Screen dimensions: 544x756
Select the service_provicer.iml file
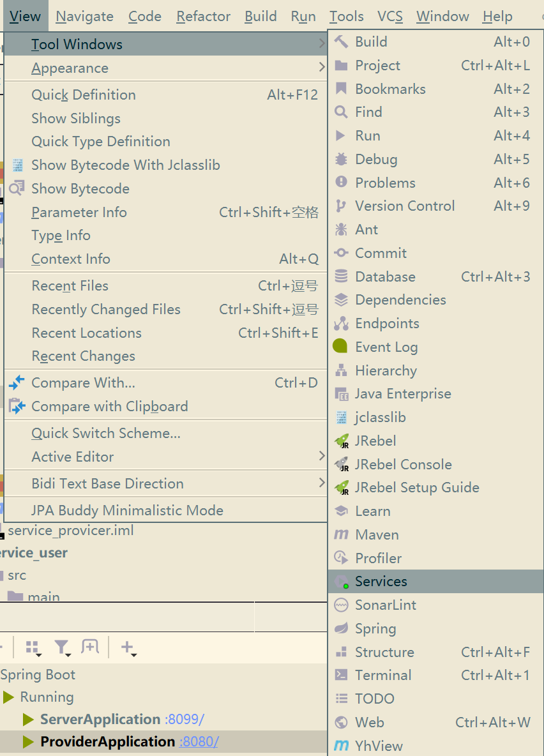(70, 531)
